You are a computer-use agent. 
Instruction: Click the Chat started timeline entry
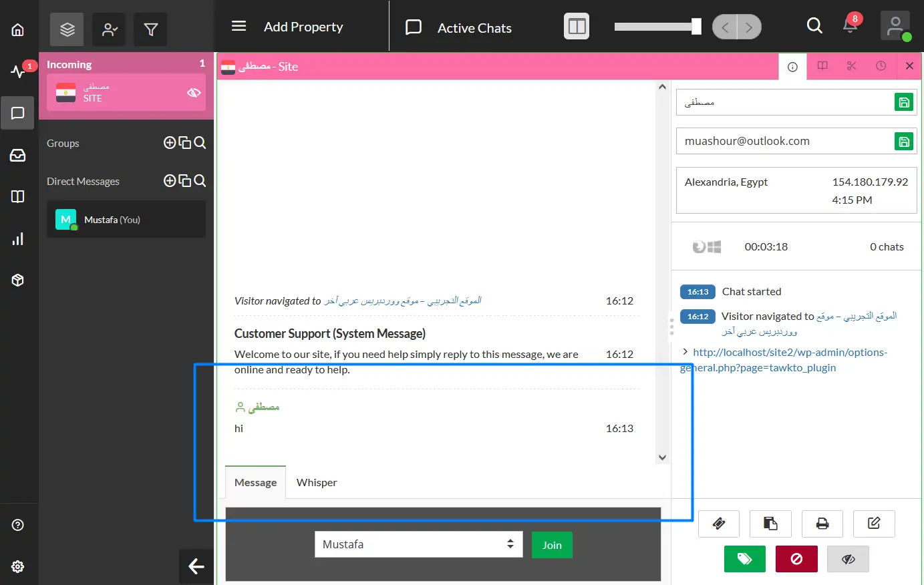tap(752, 291)
